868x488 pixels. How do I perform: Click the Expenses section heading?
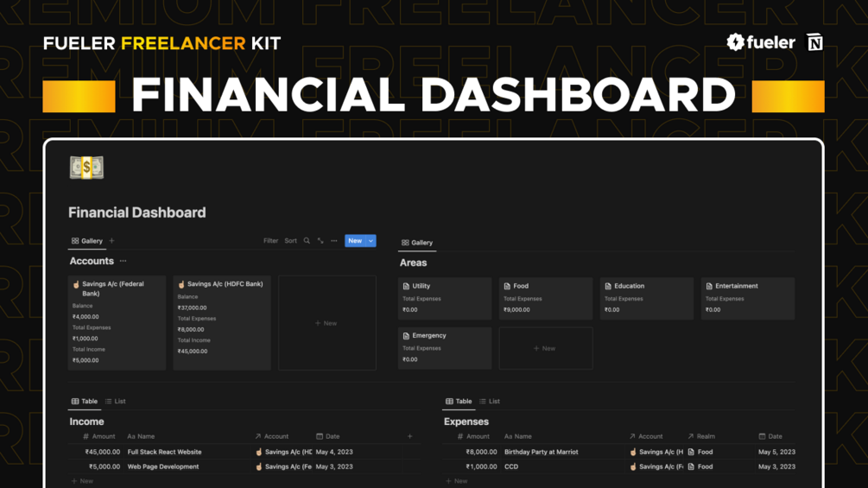[466, 421]
